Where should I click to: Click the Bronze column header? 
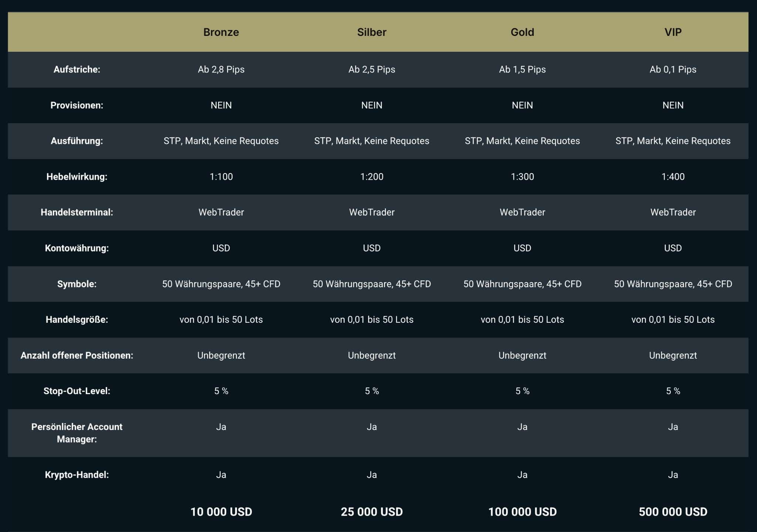[221, 32]
